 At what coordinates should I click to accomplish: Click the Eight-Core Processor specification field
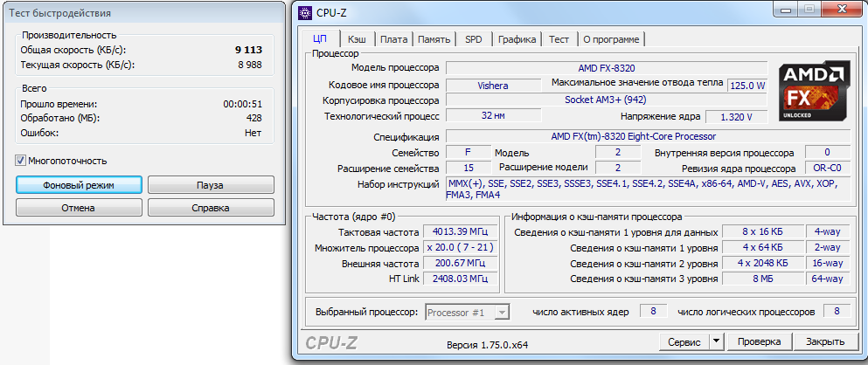[x=649, y=136]
